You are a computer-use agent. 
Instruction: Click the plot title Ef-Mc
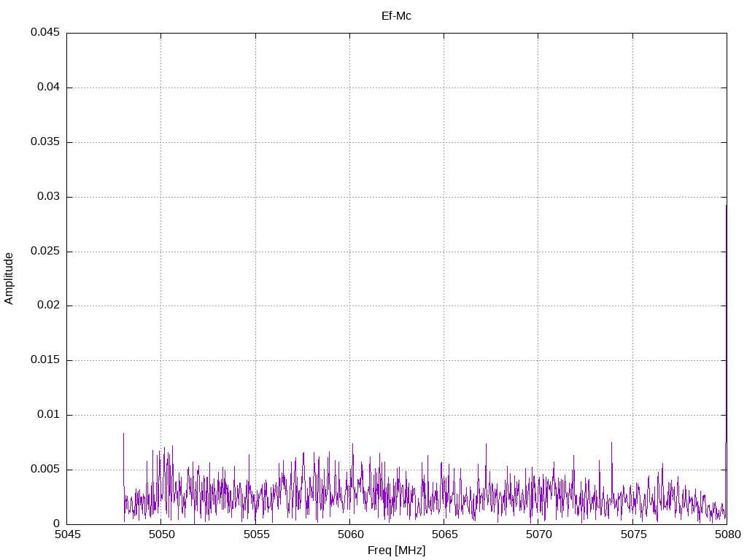[x=396, y=15]
